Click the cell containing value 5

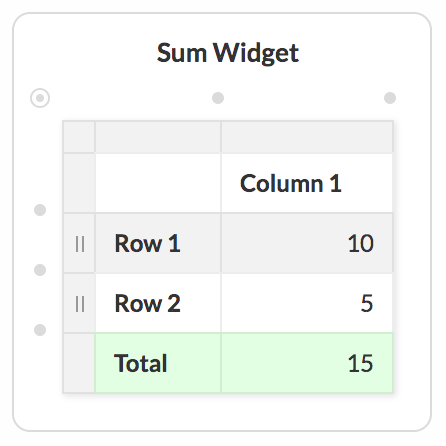pos(307,303)
